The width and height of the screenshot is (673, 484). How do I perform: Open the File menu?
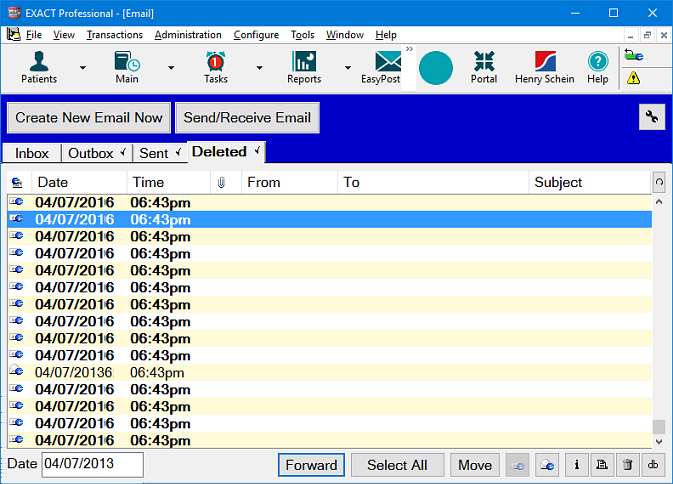coord(33,35)
